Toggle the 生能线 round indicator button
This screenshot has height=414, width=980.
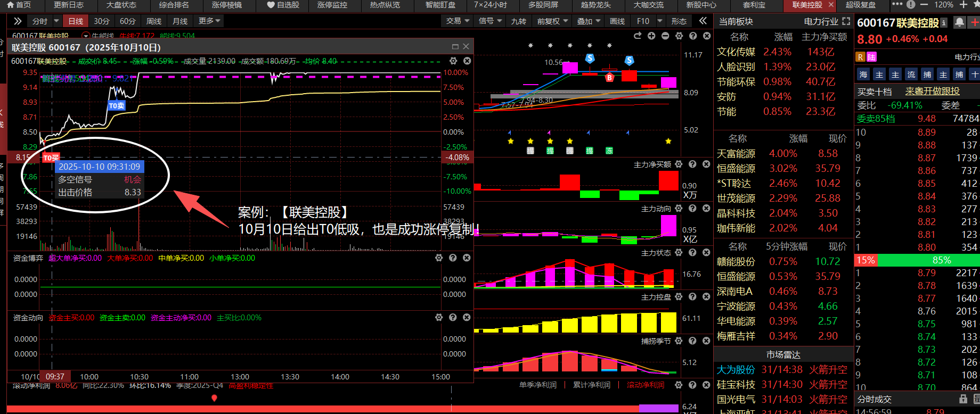coord(86,36)
